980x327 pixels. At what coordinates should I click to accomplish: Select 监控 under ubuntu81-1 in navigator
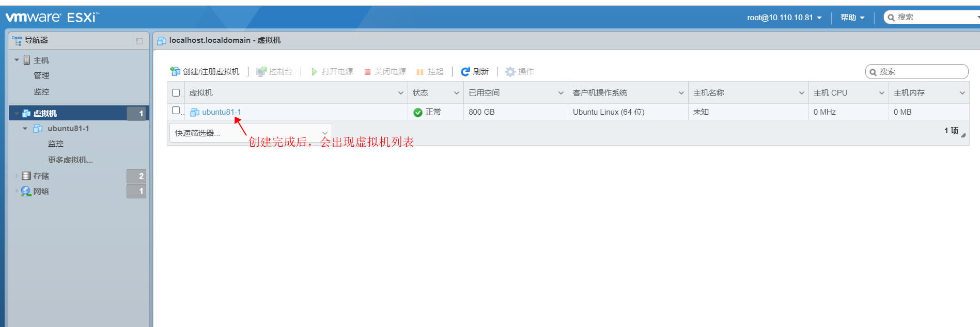[x=56, y=144]
